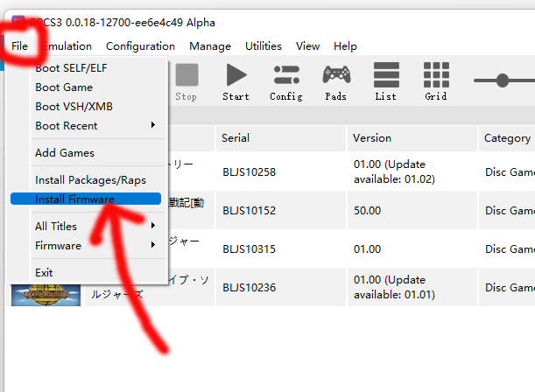Choose Install Packages/Raps
535x392 pixels.
tap(86, 180)
